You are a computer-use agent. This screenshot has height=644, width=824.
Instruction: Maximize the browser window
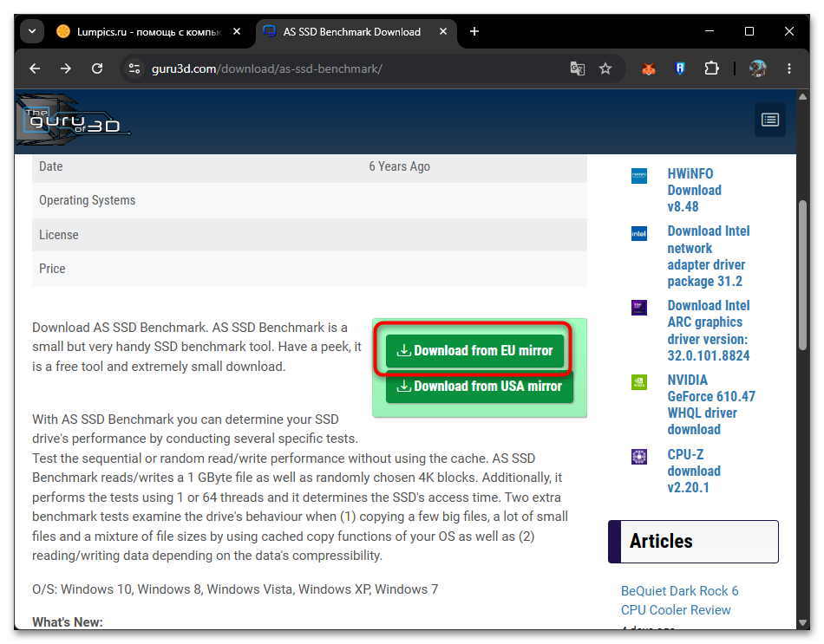(x=749, y=31)
